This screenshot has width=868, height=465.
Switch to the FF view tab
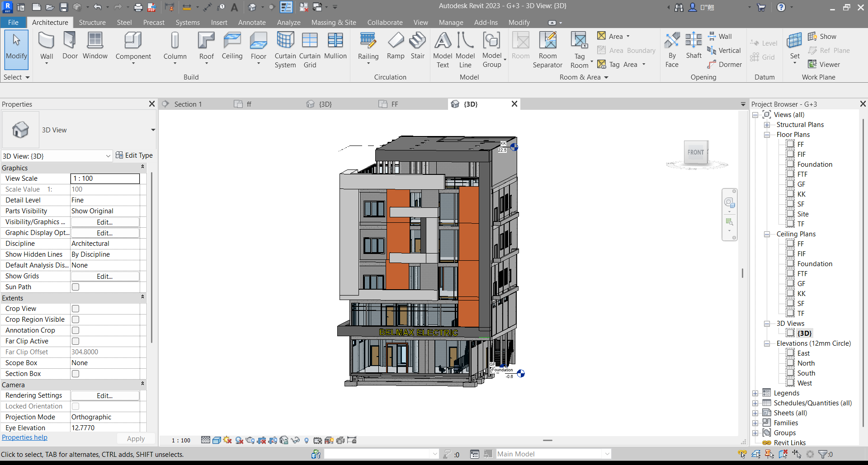tap(394, 104)
